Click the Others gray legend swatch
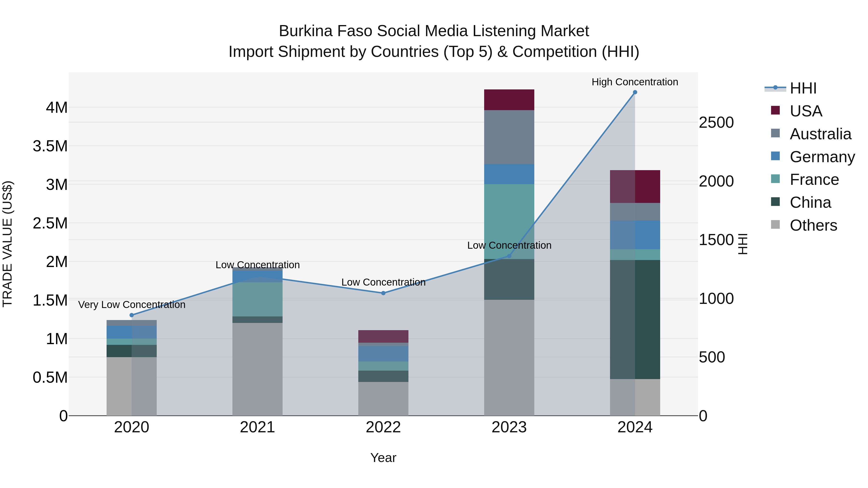The image size is (868, 488). click(x=775, y=225)
